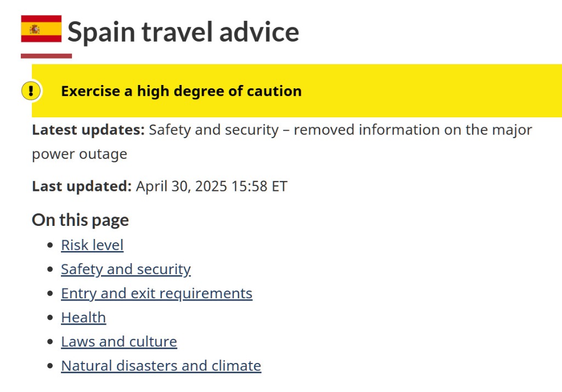Image resolution: width=562 pixels, height=392 pixels.
Task: Jump to Safety and security section
Action: point(126,269)
